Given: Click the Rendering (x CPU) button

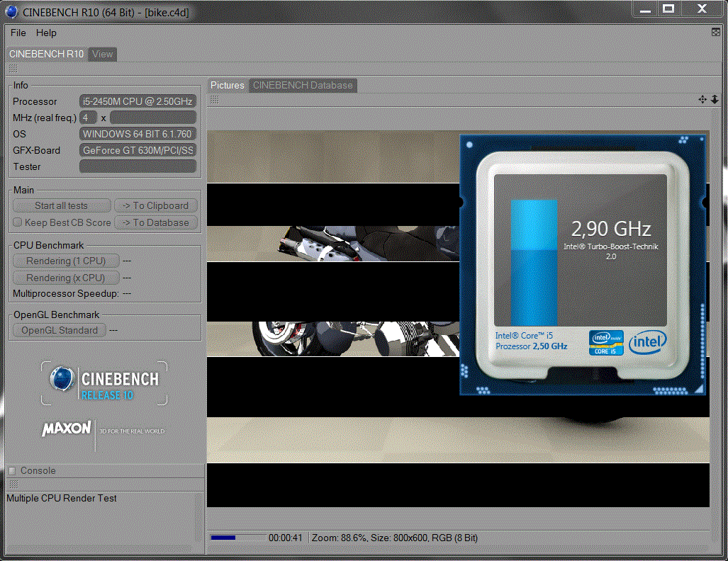Looking at the screenshot, I should [66, 278].
